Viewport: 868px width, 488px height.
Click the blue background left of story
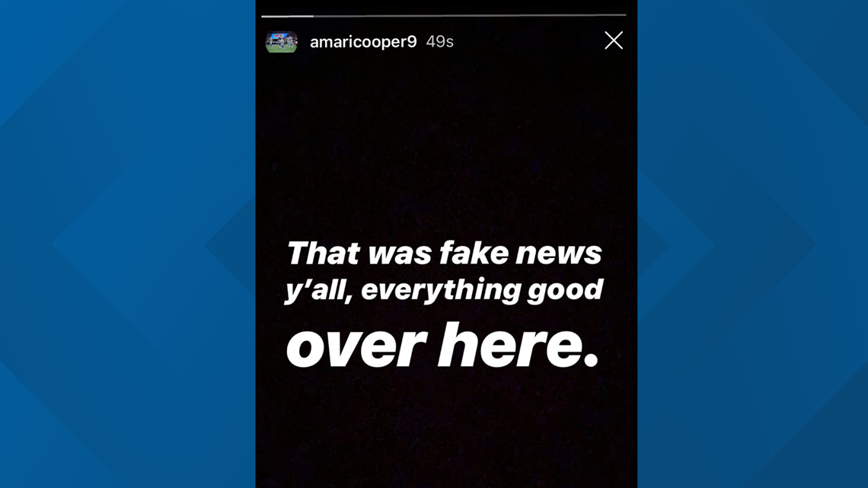[x=127, y=244]
